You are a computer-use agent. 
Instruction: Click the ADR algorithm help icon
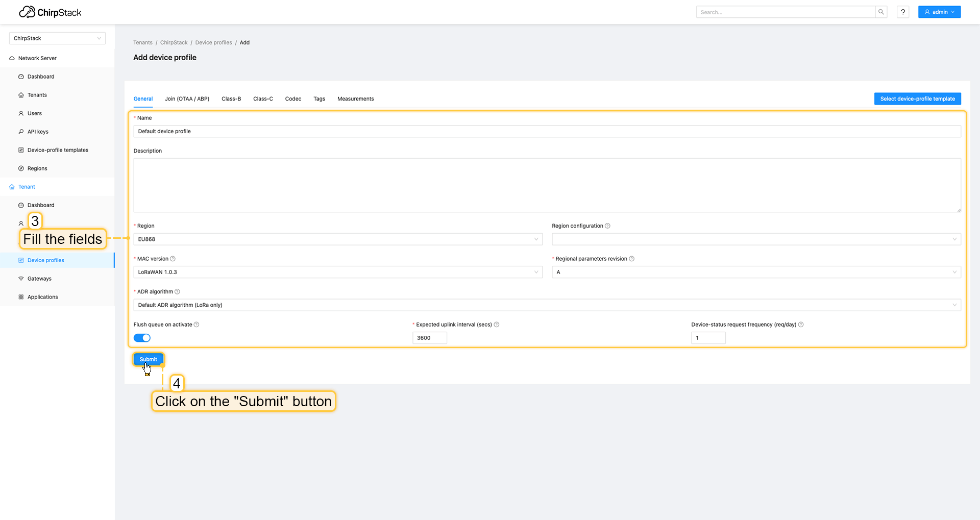[x=177, y=292]
